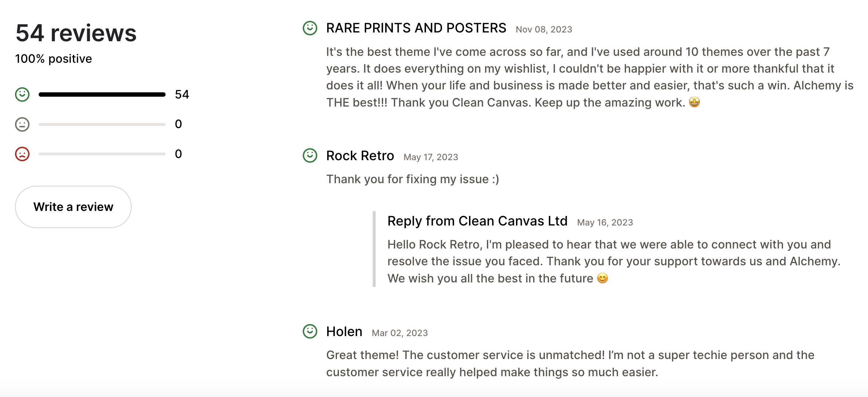Click Reply from Clean Canvas Ltd heading
This screenshot has height=397, width=868.
(477, 221)
